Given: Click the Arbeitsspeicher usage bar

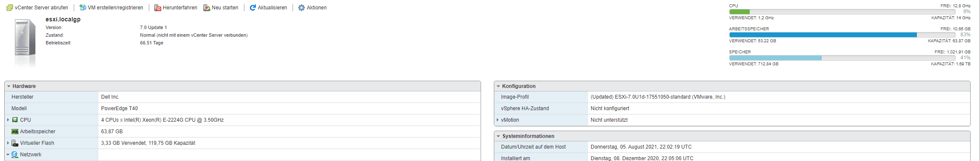Looking at the screenshot, I should click(842, 35).
